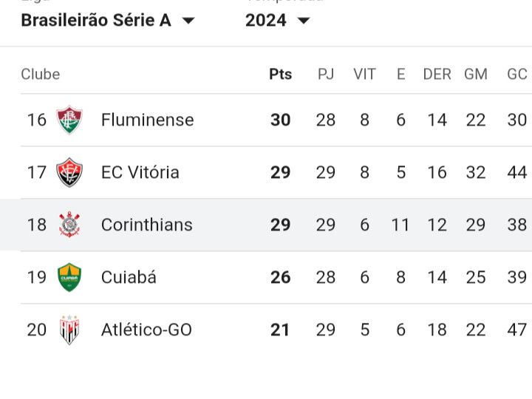Click the Corinthians club crest
Image resolution: width=532 pixels, height=399 pixels.
(69, 225)
